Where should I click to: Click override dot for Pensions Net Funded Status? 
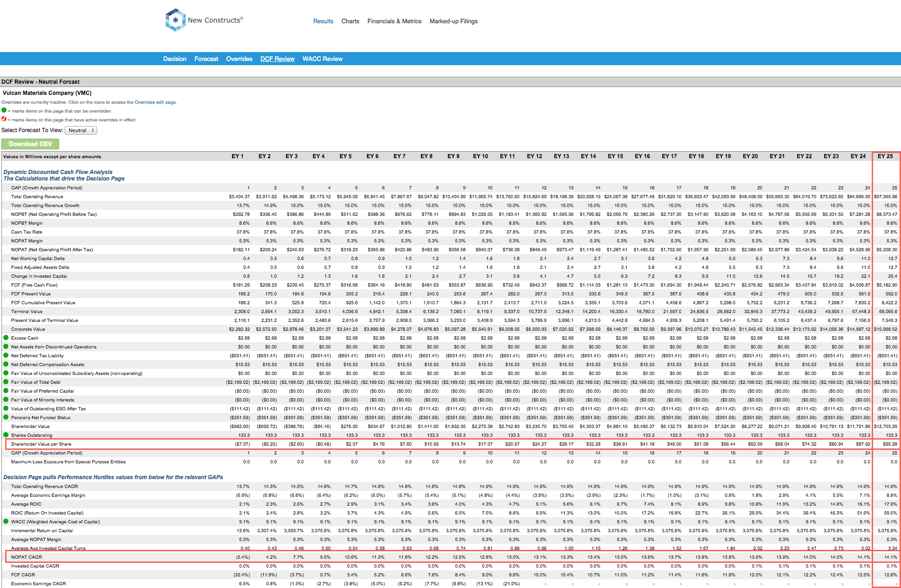[6, 417]
